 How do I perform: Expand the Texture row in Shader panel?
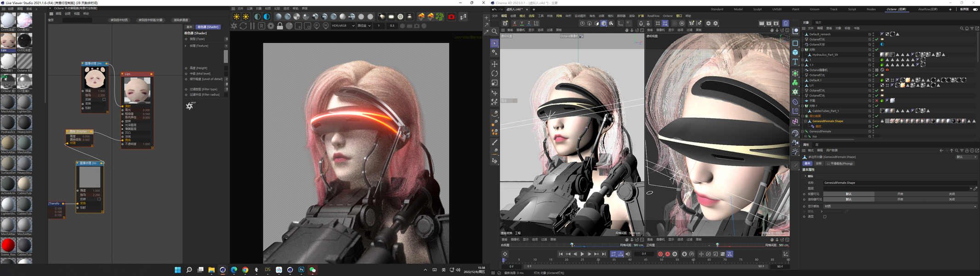coord(186,46)
